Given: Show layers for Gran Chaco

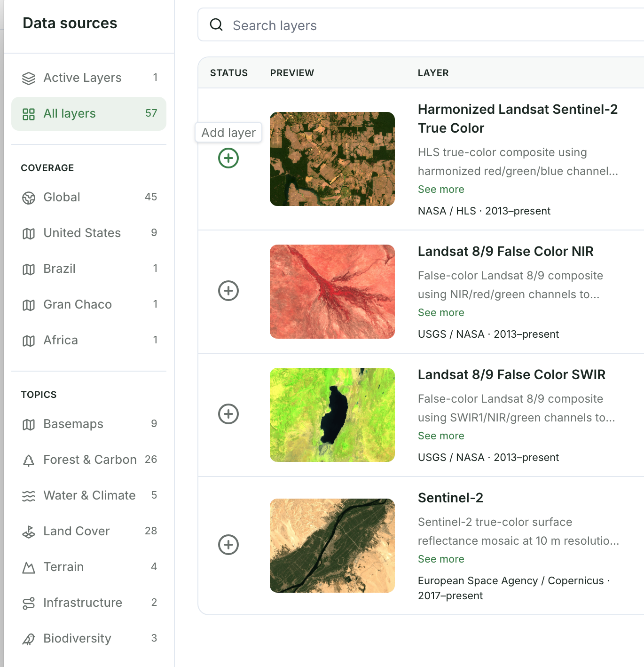Looking at the screenshot, I should 89,304.
